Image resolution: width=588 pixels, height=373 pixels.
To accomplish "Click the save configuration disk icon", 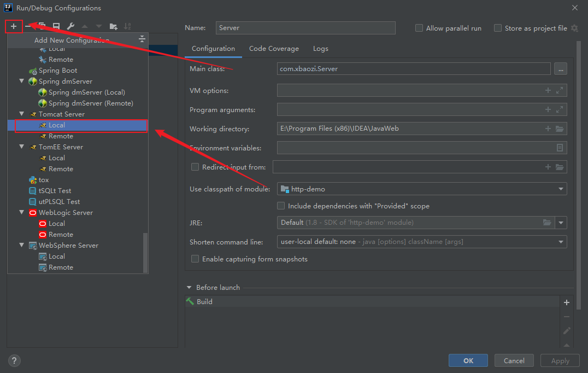I will 56,26.
